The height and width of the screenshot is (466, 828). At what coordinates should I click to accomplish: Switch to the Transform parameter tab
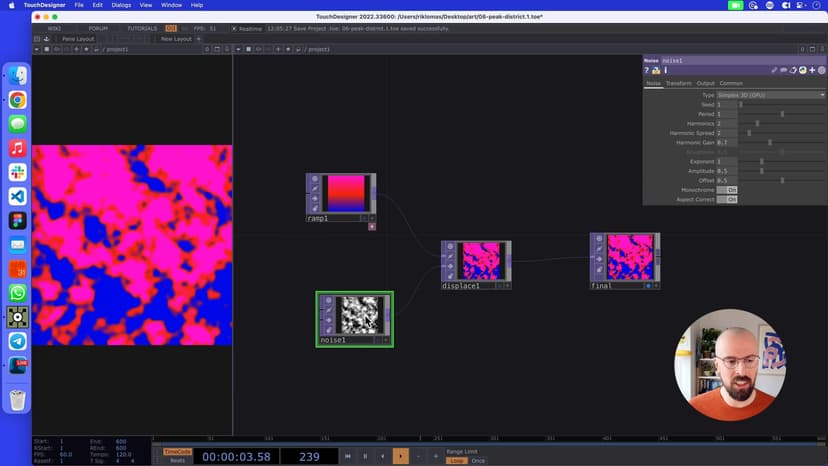pos(678,83)
